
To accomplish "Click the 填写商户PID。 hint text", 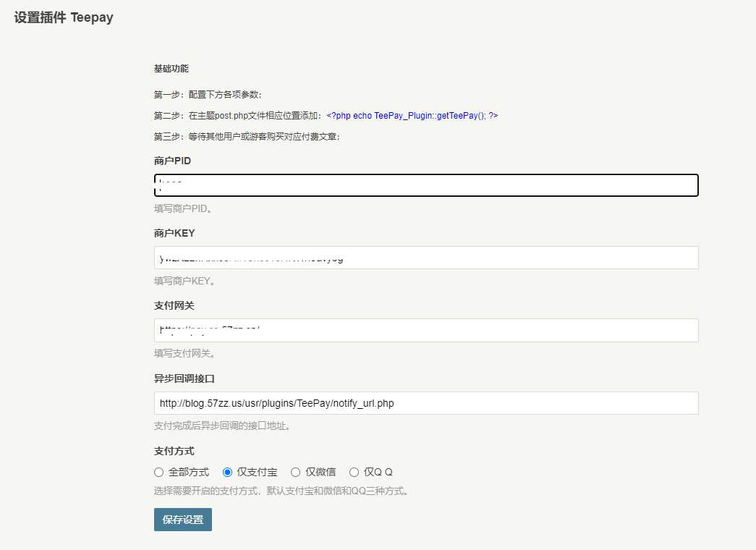I will pyautogui.click(x=183, y=208).
